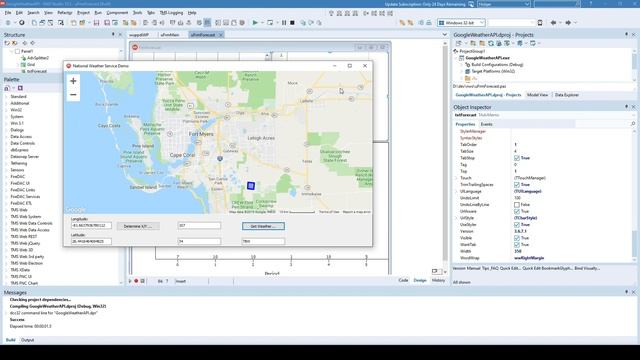This screenshot has height=360, width=640.
Task: Click the Save icon in main toolbar
Action: click(x=96, y=23)
